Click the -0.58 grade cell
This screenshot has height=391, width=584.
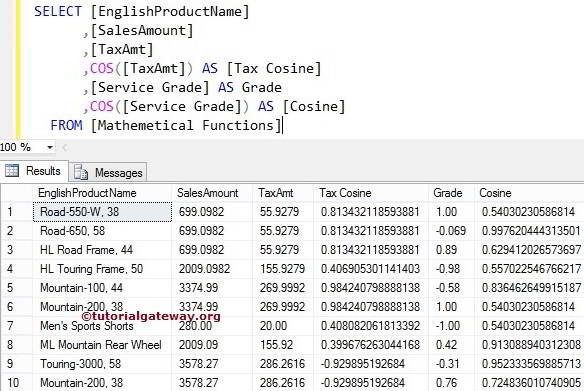(451, 288)
